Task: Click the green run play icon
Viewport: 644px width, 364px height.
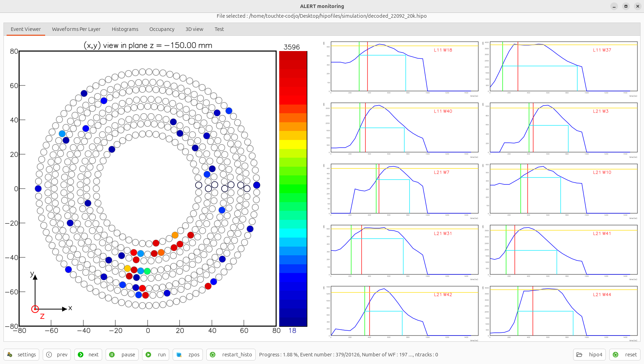Action: coord(148,355)
